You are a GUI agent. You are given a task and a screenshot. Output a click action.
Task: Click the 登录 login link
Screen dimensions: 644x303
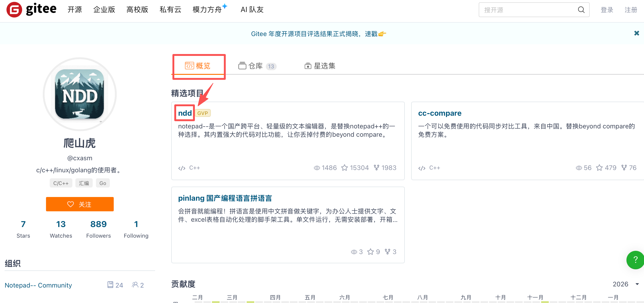point(607,10)
